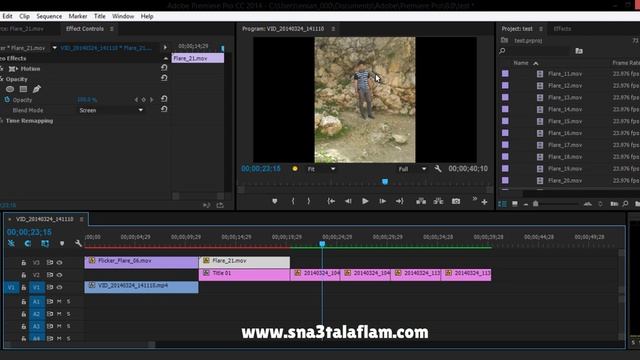This screenshot has height=360, width=640.
Task: Switch Project panel to list view
Action: tap(502, 204)
